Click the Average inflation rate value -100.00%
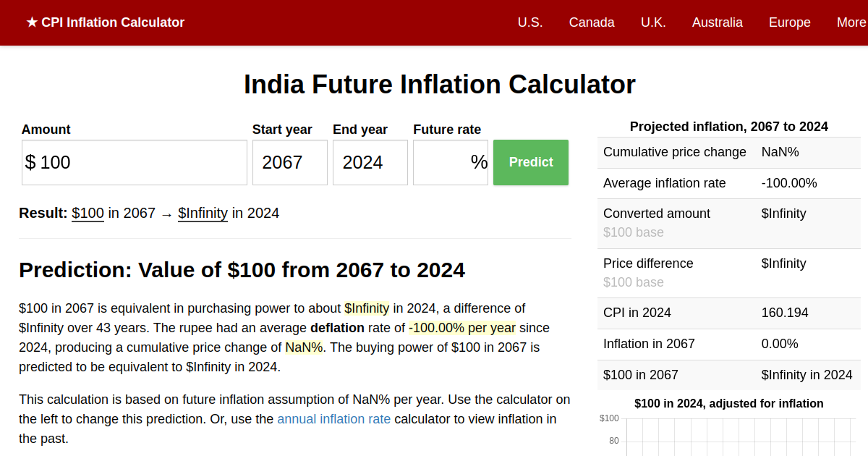Viewport: 868px width, 456px height. click(790, 183)
